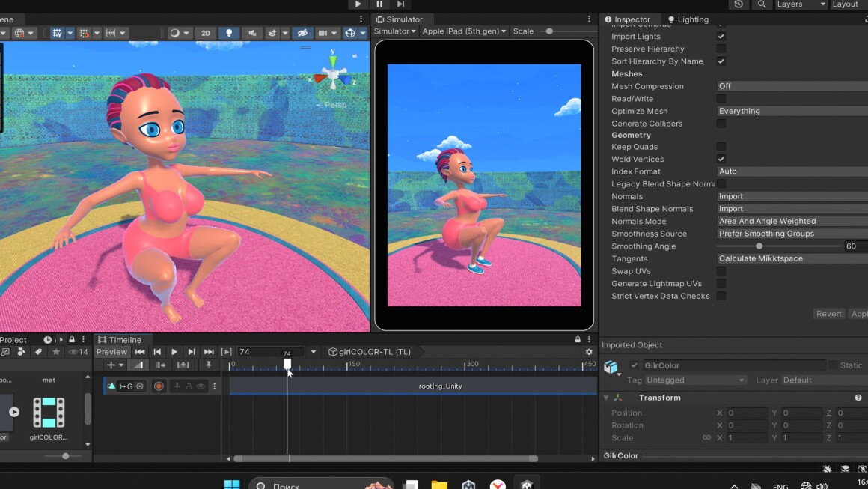The width and height of the screenshot is (868, 489).
Task: Click the Play mode button at top
Action: (x=358, y=4)
